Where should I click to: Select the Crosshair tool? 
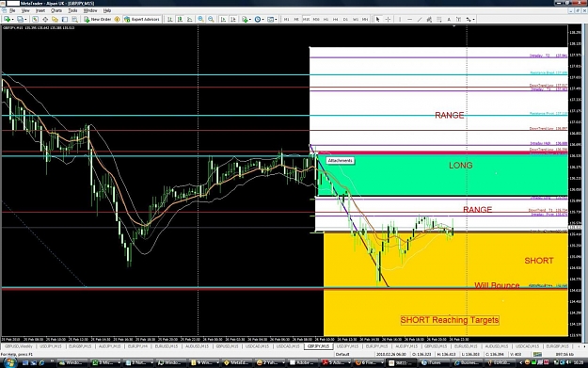(x=388, y=19)
